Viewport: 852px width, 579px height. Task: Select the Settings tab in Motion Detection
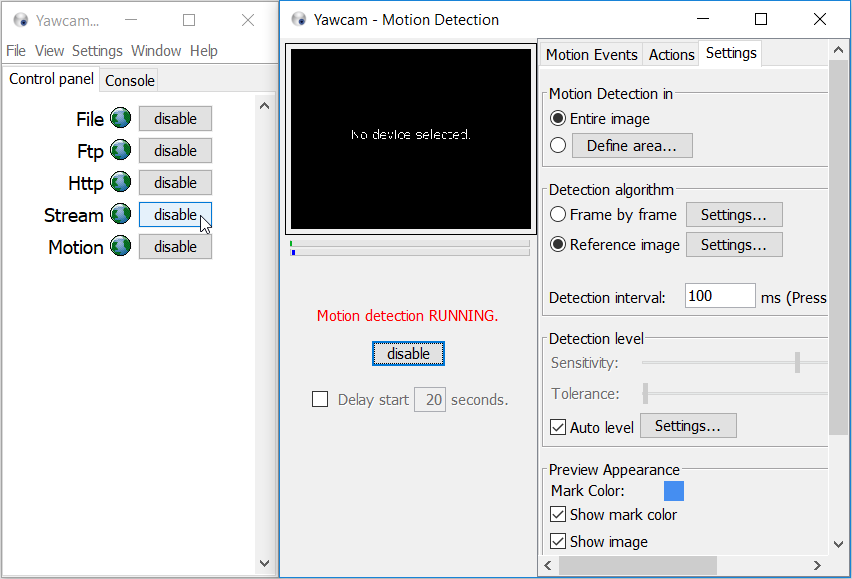(x=731, y=53)
